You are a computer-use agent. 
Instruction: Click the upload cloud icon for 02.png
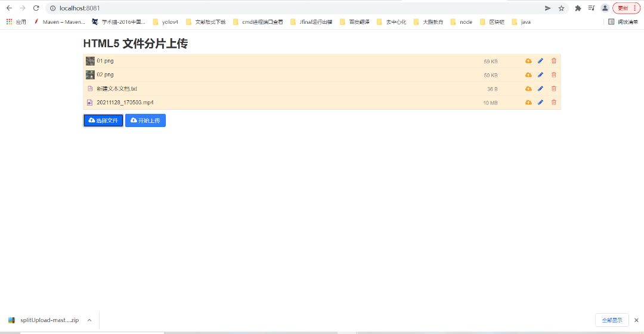tap(528, 75)
